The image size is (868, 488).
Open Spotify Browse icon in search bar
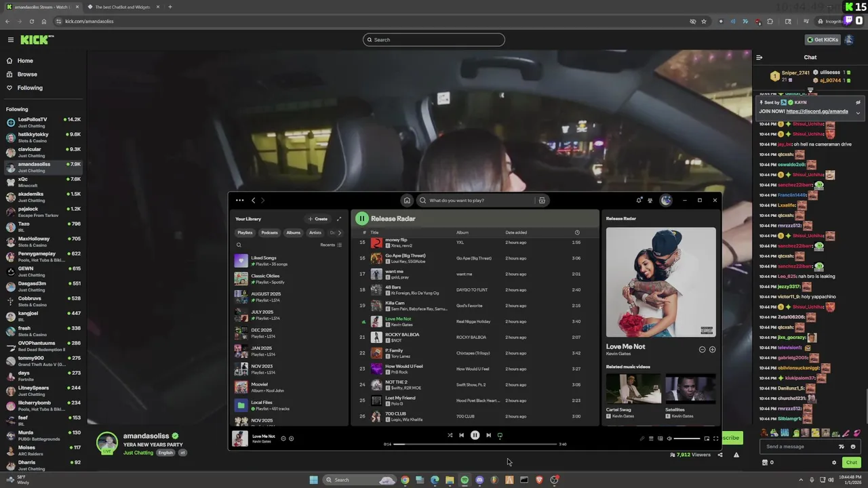(x=542, y=200)
